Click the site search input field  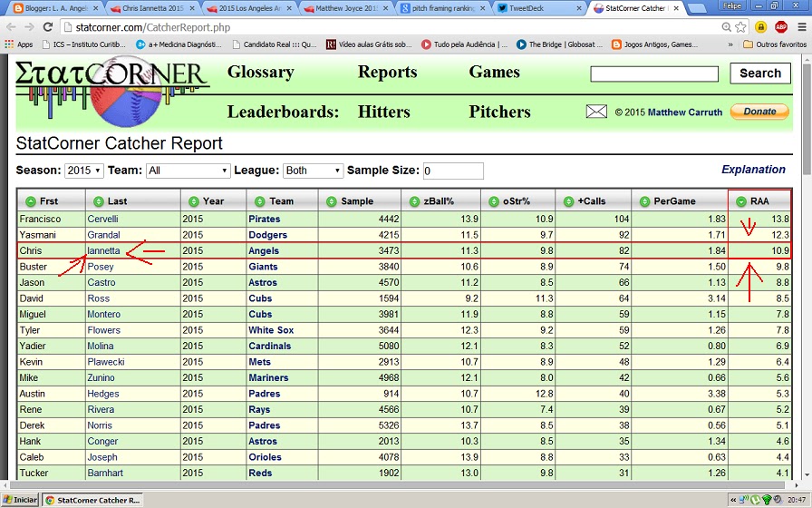pos(654,74)
